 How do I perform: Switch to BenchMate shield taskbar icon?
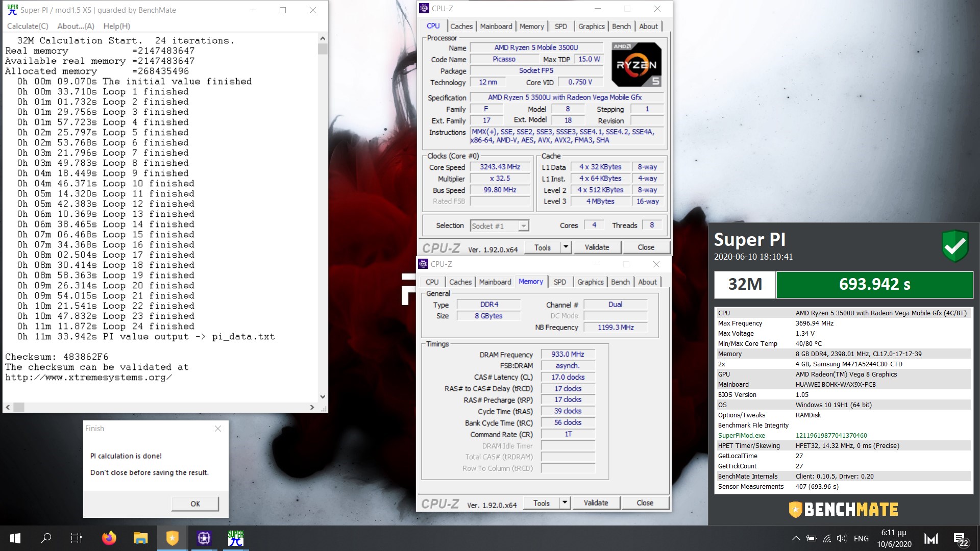click(173, 538)
